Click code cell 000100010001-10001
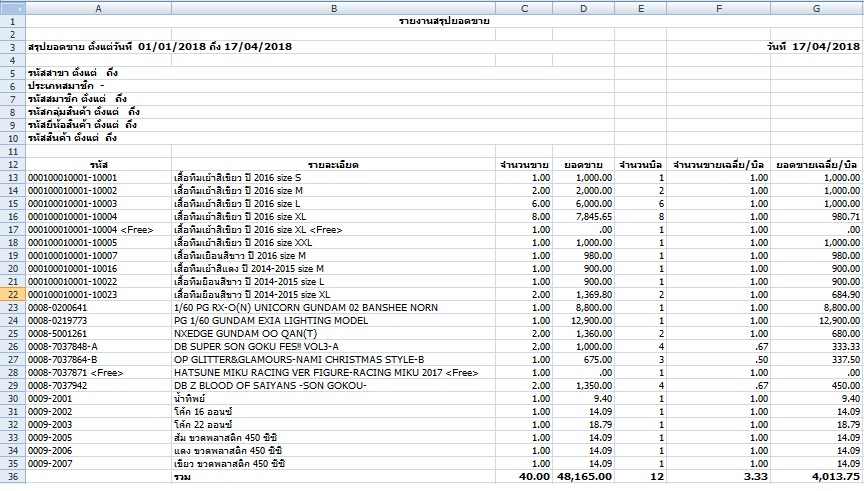Image resolution: width=864 pixels, height=491 pixels. [99, 177]
